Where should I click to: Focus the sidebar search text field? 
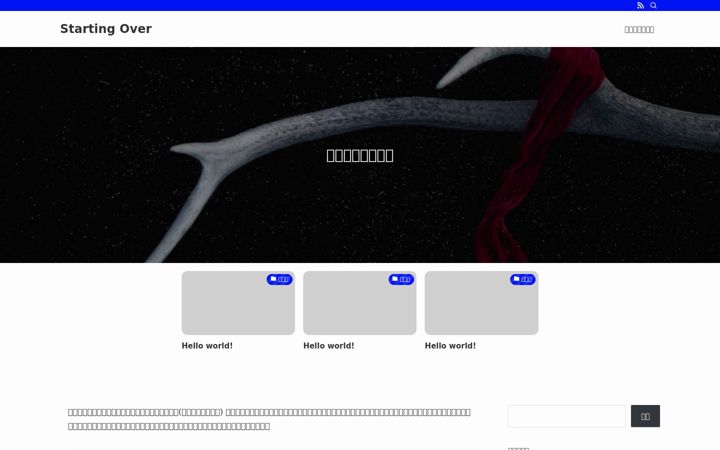click(567, 416)
